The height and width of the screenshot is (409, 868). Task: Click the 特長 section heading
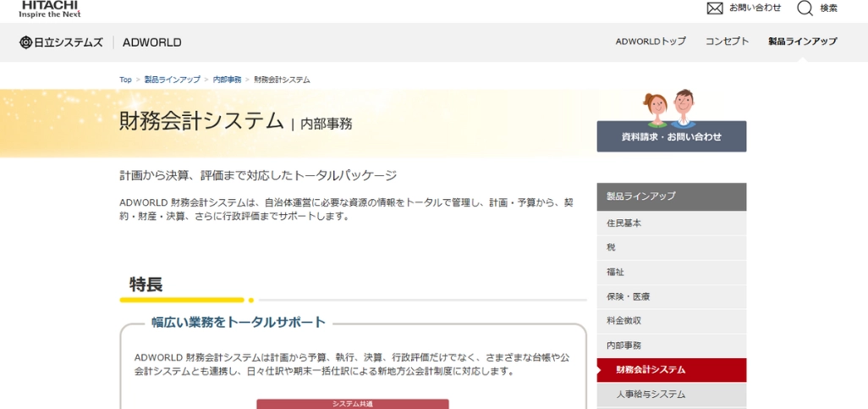pyautogui.click(x=146, y=285)
